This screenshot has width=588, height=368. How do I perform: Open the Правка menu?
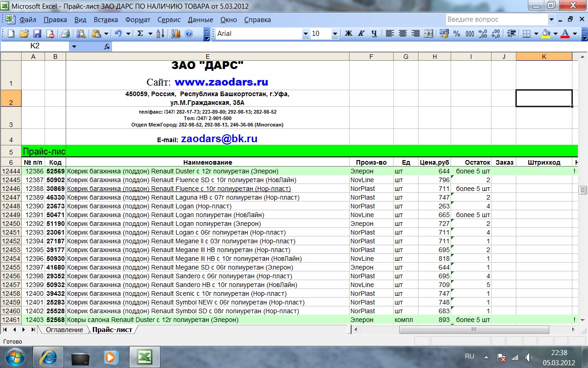point(55,20)
